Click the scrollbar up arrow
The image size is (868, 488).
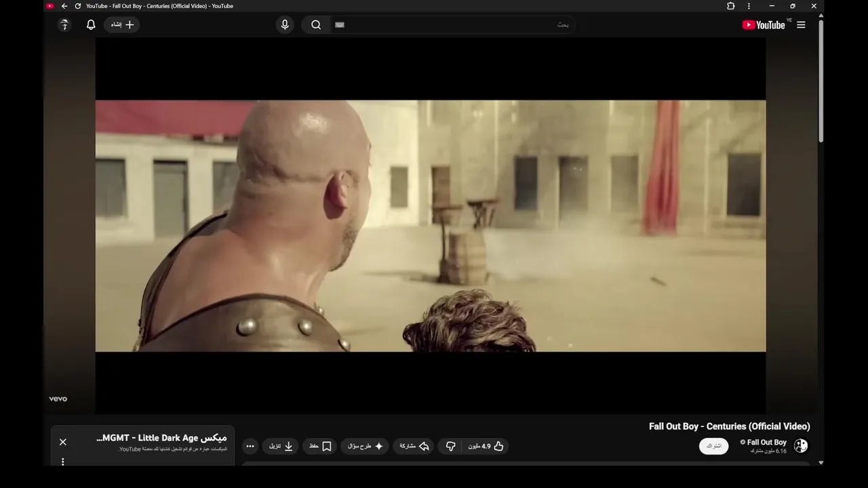tap(821, 15)
